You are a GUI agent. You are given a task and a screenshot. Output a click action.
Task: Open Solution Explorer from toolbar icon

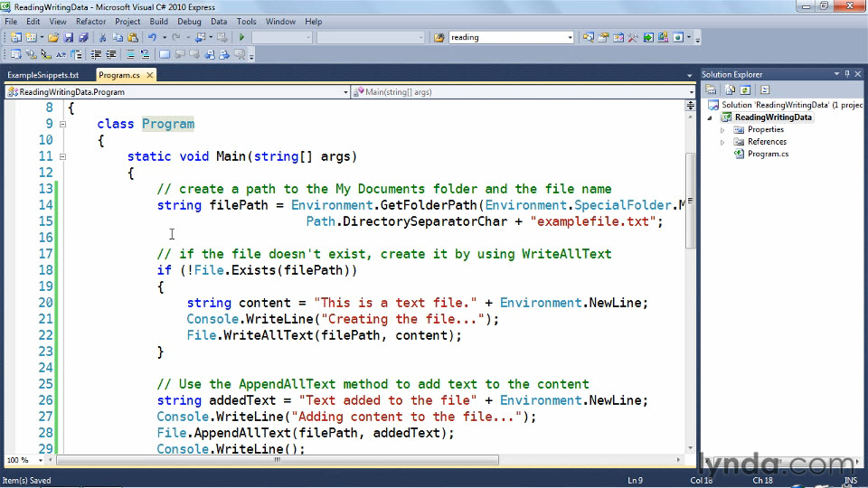click(589, 38)
